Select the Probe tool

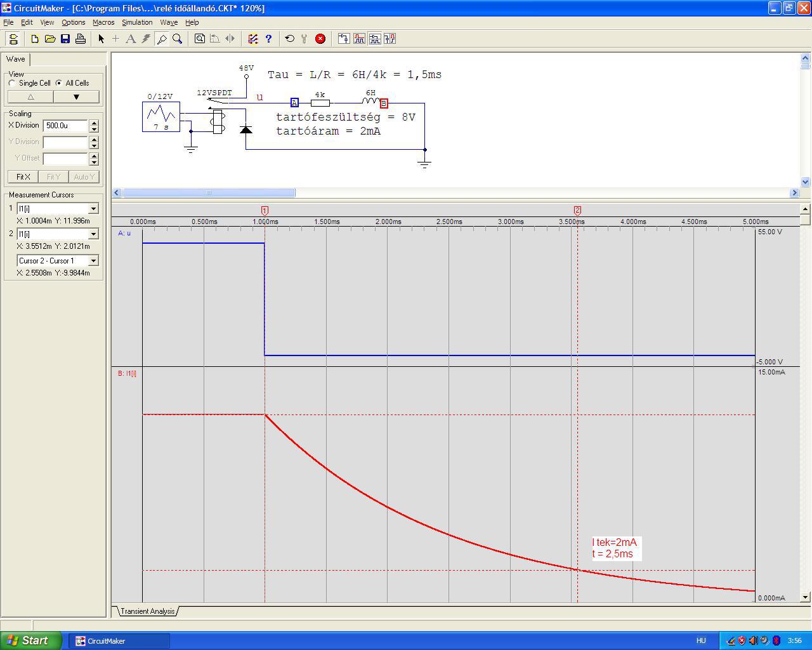coord(162,39)
